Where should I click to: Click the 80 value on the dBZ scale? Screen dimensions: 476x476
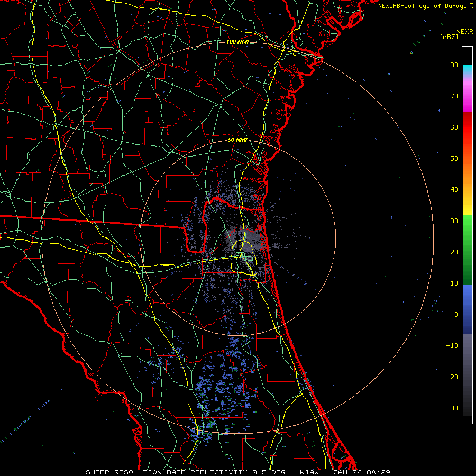[454, 65]
